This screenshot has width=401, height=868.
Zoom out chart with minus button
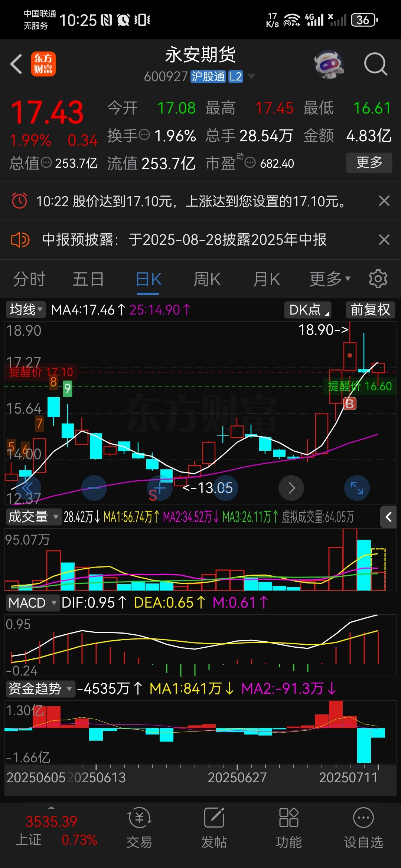[94, 488]
